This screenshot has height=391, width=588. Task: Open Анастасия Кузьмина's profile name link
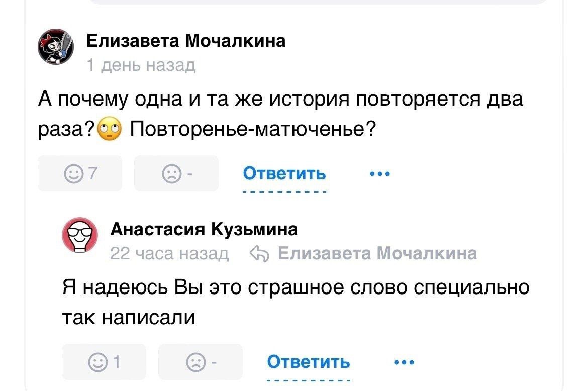click(x=204, y=229)
